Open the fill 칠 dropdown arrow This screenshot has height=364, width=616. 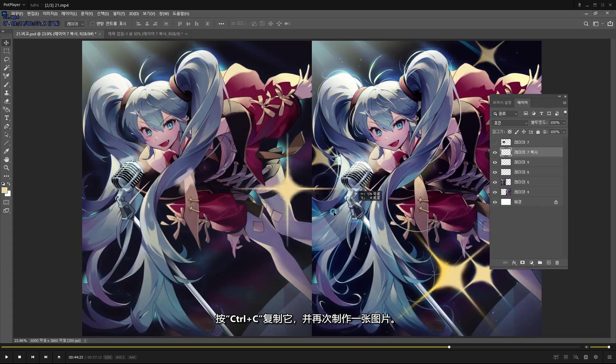[564, 132]
